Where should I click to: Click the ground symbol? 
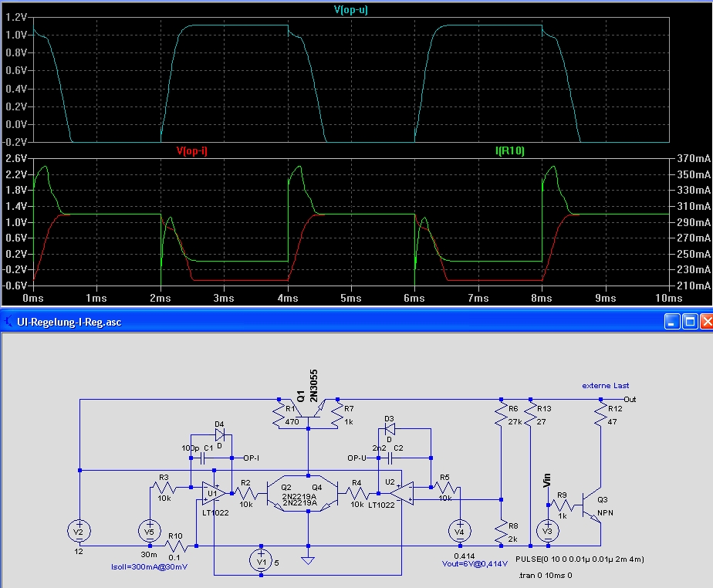coord(308,560)
